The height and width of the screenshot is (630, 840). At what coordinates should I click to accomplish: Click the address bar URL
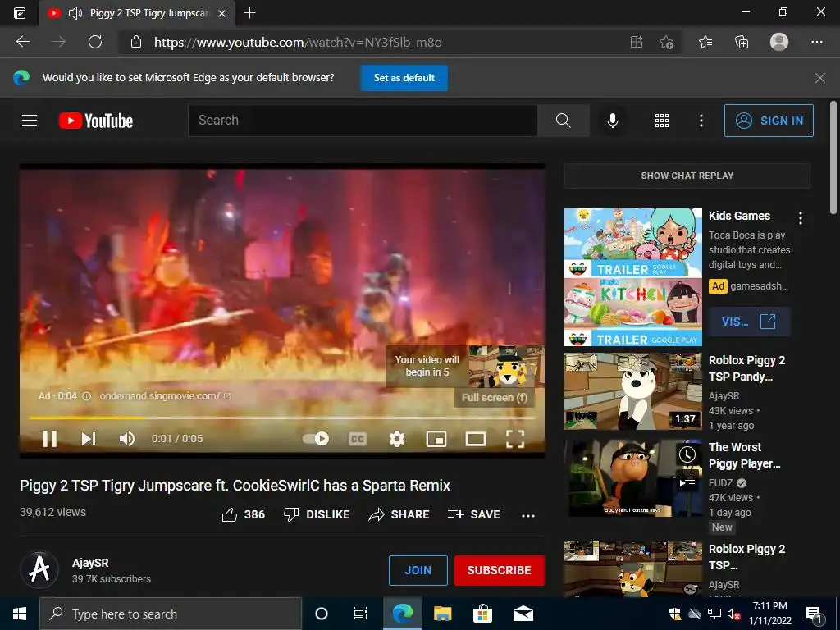[298, 43]
